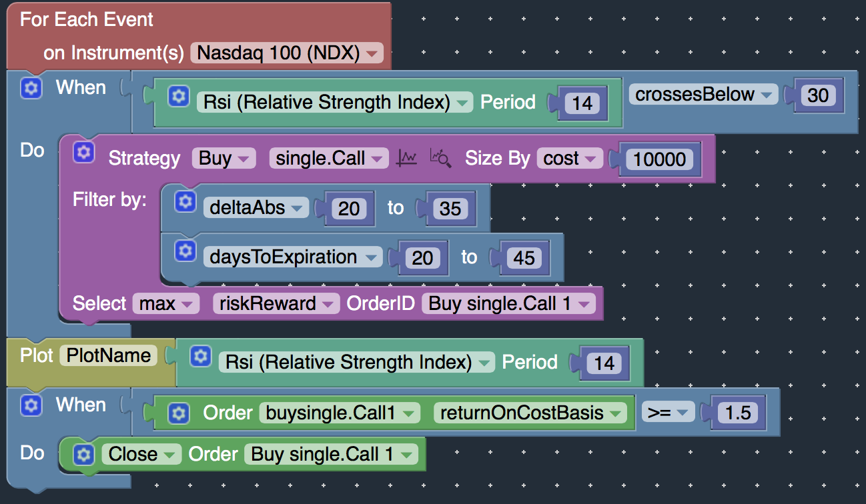Open gear on Plot Rsi block
Image resolution: width=866 pixels, height=504 pixels.
[199, 357]
